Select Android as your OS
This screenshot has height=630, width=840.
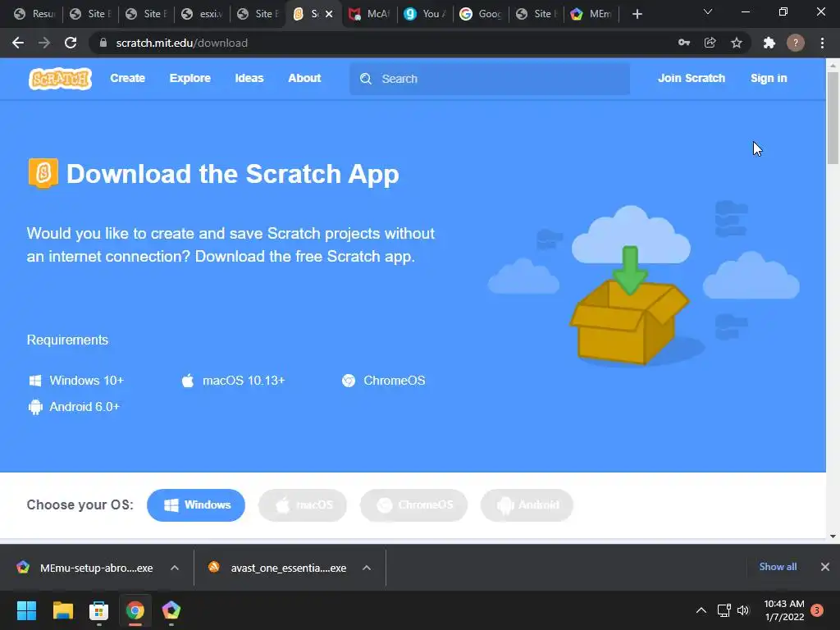(527, 505)
